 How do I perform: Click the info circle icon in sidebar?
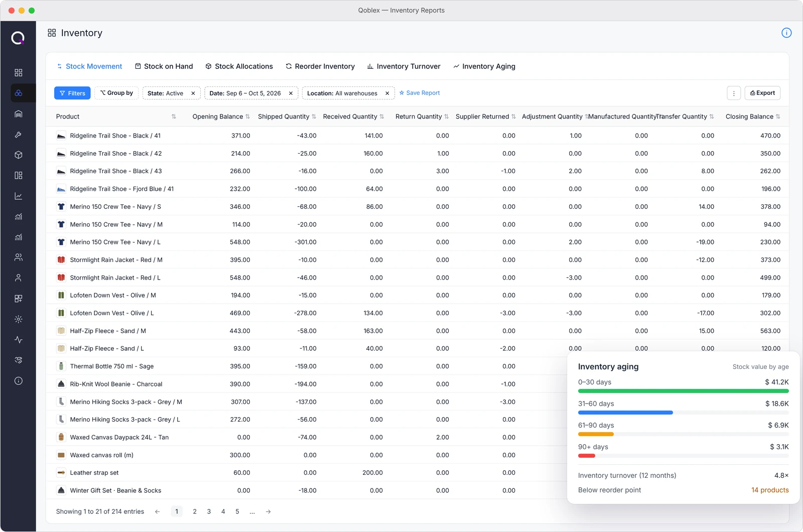(19, 381)
